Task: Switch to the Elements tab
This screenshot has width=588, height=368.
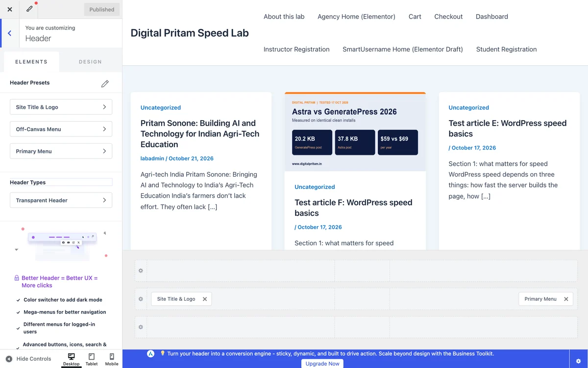Action: (x=31, y=62)
